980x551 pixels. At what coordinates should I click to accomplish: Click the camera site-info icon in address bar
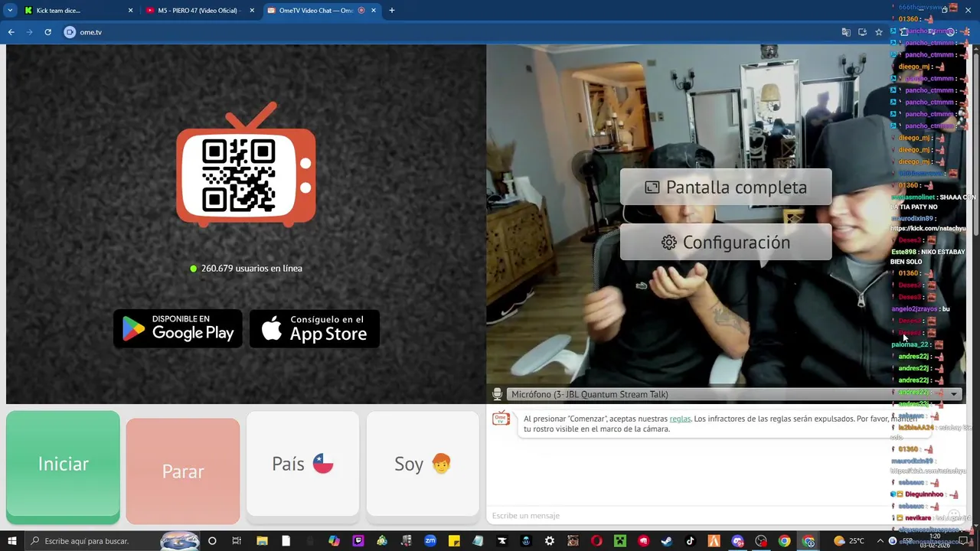pyautogui.click(x=70, y=32)
